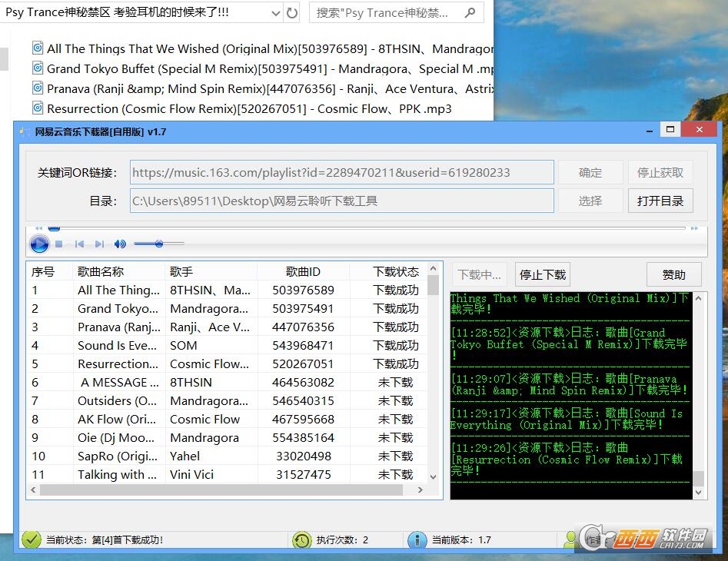Click the fast-forward arrows beside seek bar

tap(694, 228)
